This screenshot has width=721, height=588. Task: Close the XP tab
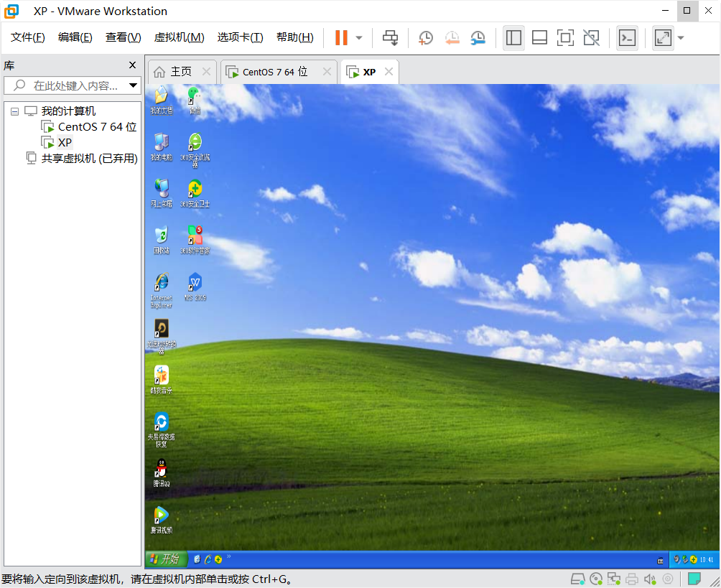click(389, 71)
